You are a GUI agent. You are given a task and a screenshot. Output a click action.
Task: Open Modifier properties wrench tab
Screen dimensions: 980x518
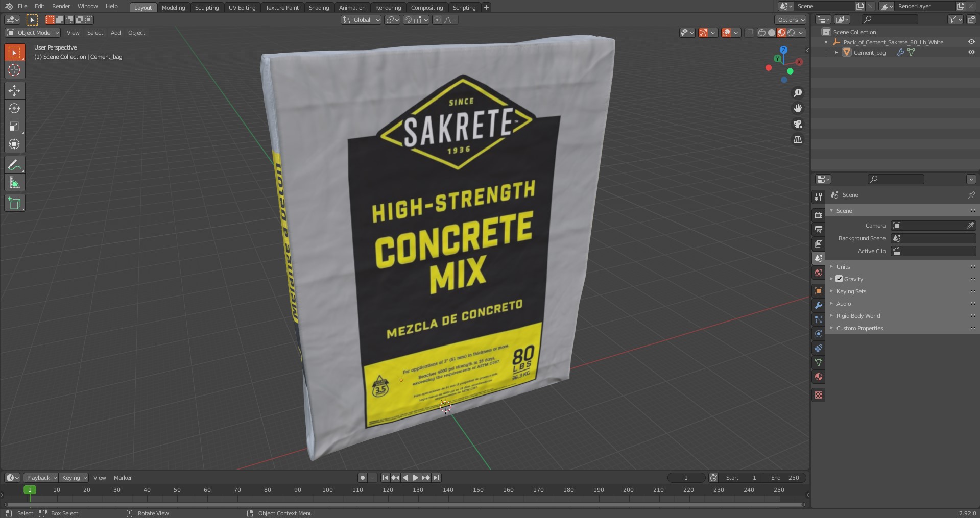click(x=819, y=305)
